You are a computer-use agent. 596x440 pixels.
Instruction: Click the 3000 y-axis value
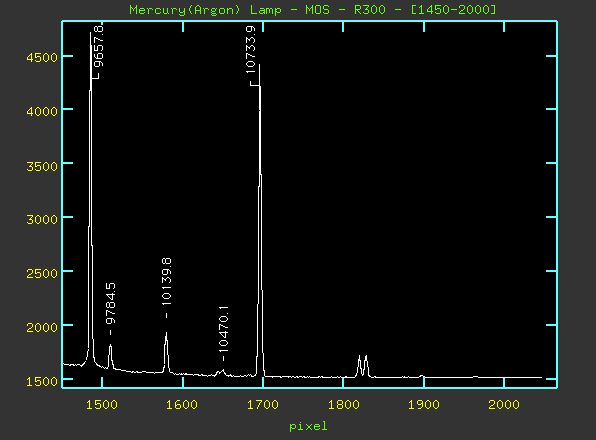[42, 219]
